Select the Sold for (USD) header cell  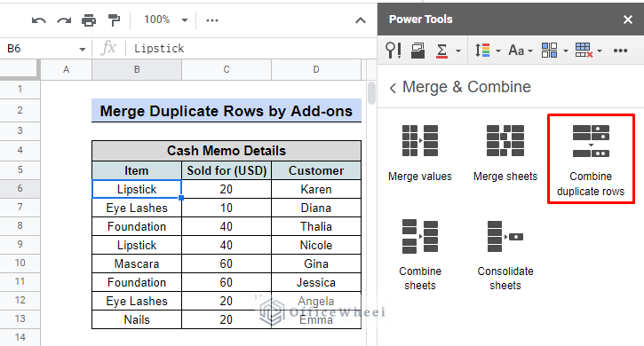click(x=227, y=170)
